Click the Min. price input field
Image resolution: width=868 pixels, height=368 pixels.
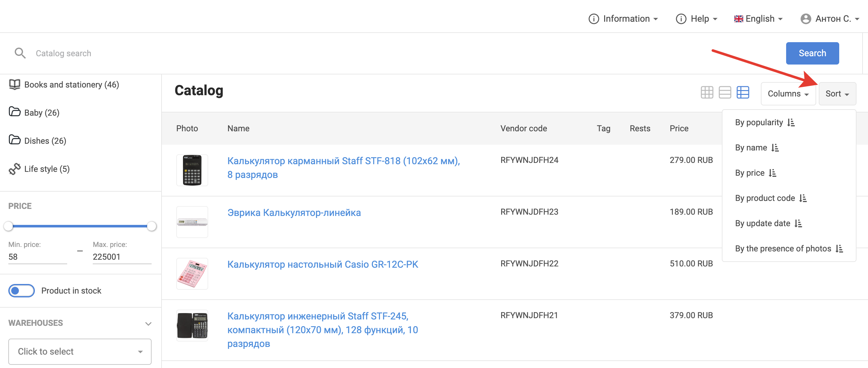[x=37, y=257]
